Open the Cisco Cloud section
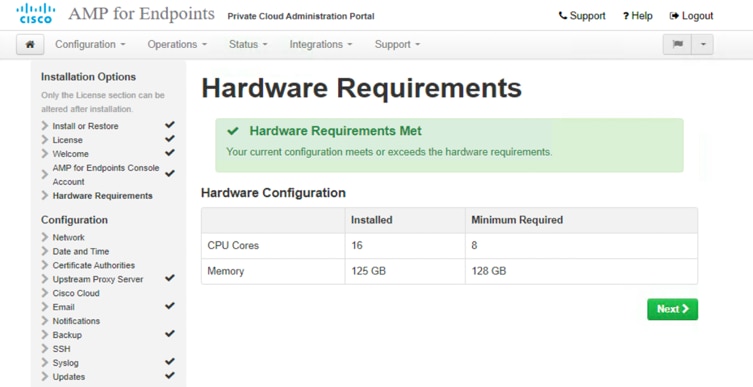Image resolution: width=753 pixels, height=387 pixels. pyautogui.click(x=76, y=293)
